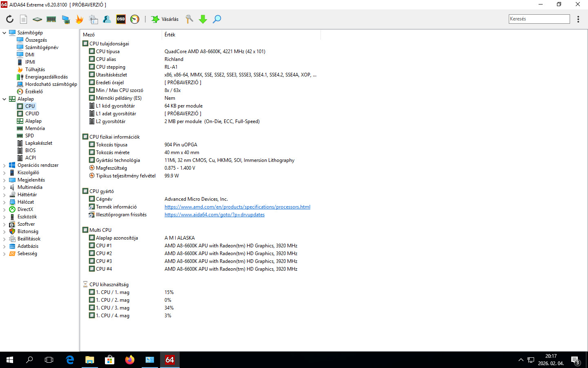Select Összegzés in the tree
Viewport: 588px width, 368px height.
36,40
